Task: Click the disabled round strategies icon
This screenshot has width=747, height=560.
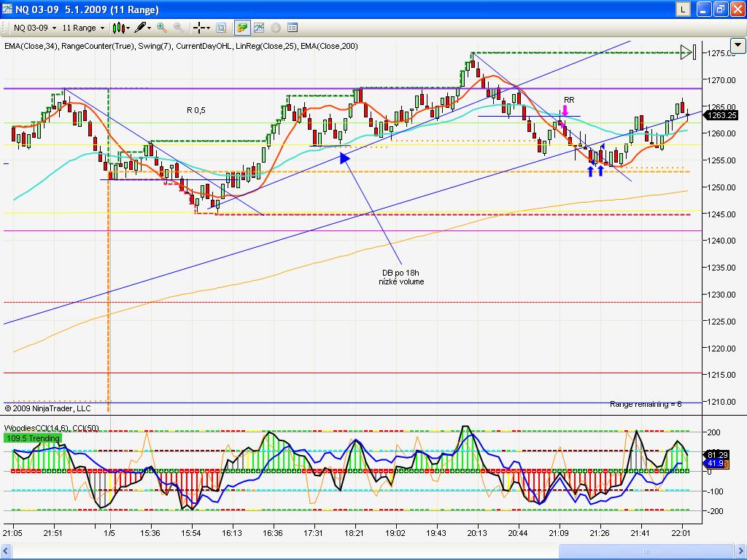Action: click(276, 28)
